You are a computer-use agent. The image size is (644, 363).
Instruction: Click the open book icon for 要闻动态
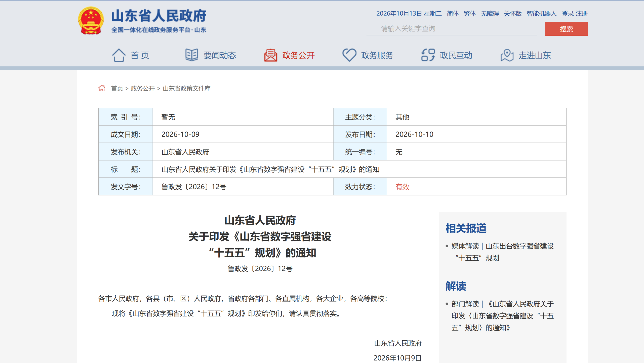point(192,55)
